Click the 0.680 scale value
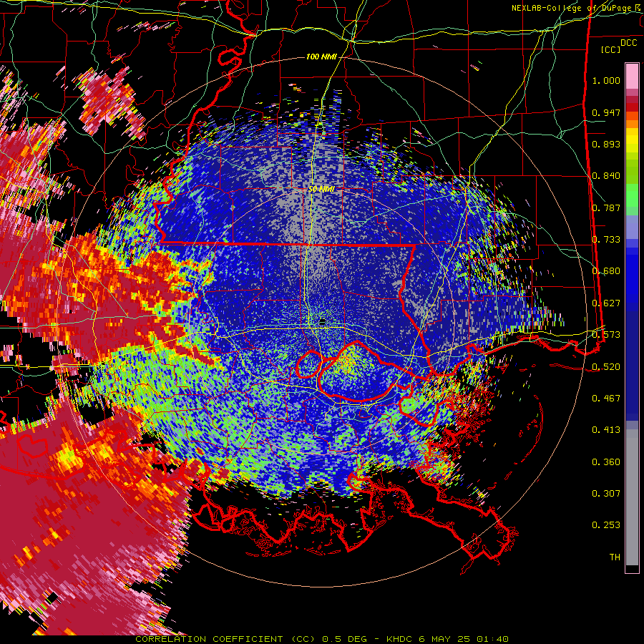644x644 pixels. click(606, 271)
